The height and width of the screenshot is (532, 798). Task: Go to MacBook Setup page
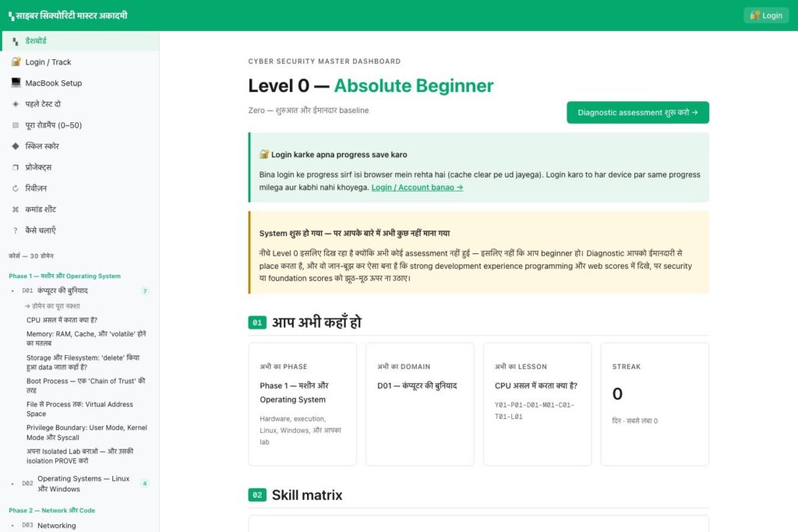80,83
